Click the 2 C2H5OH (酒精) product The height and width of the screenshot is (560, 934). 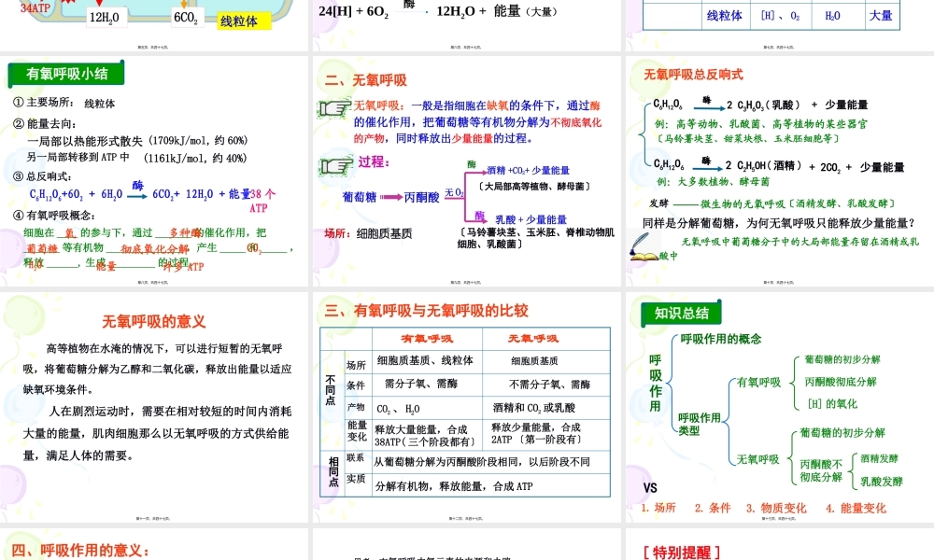[x=763, y=165]
